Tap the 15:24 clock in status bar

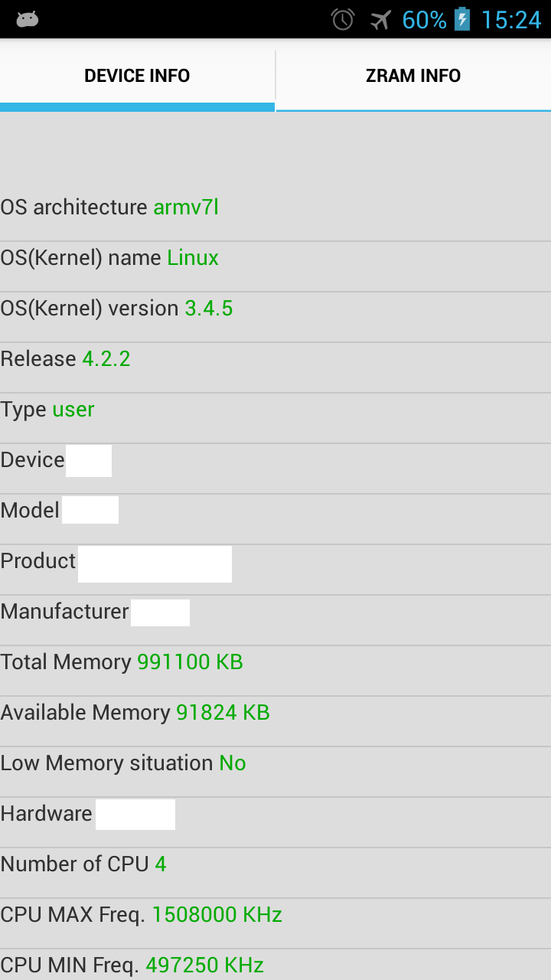[510, 19]
